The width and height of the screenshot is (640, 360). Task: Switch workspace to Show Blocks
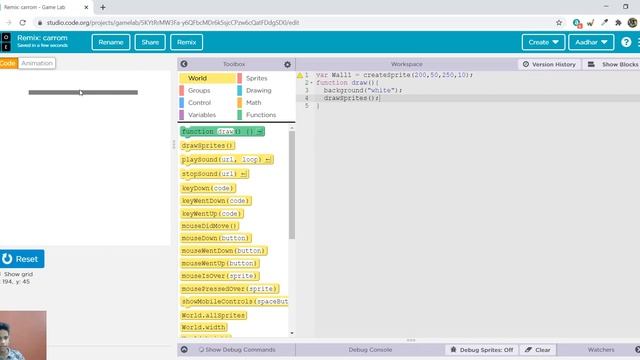[613, 64]
